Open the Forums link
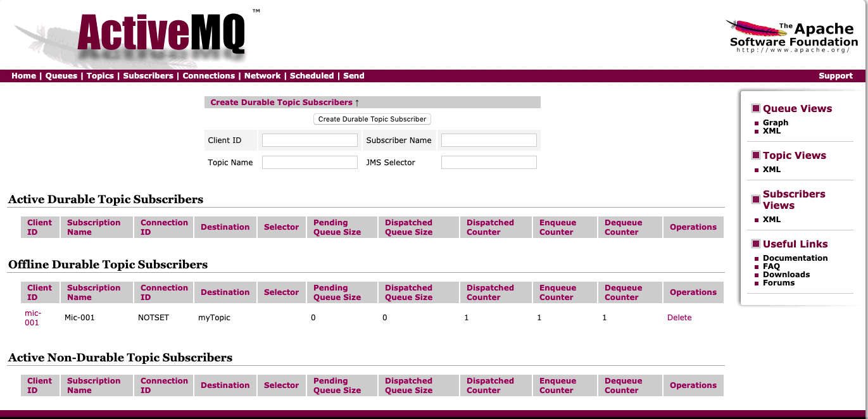Screen dimensions: 868x419 (x=779, y=282)
